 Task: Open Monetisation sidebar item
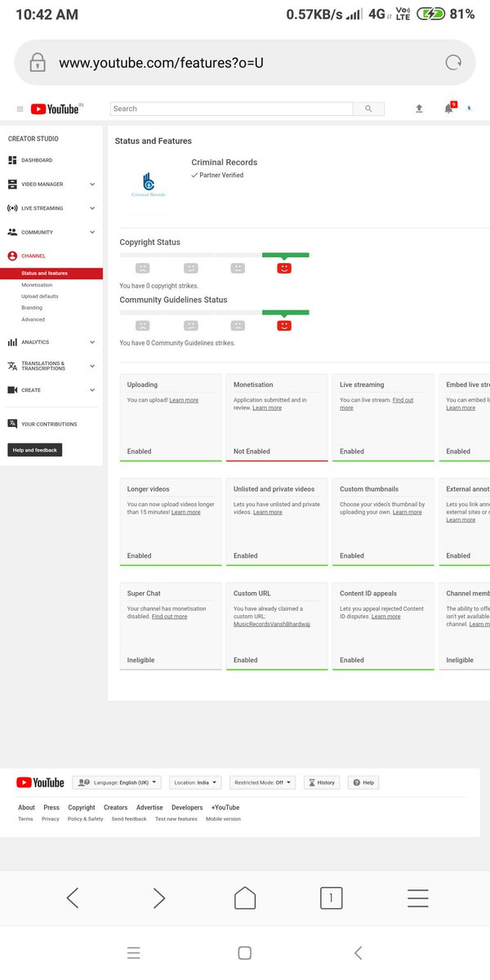point(37,285)
